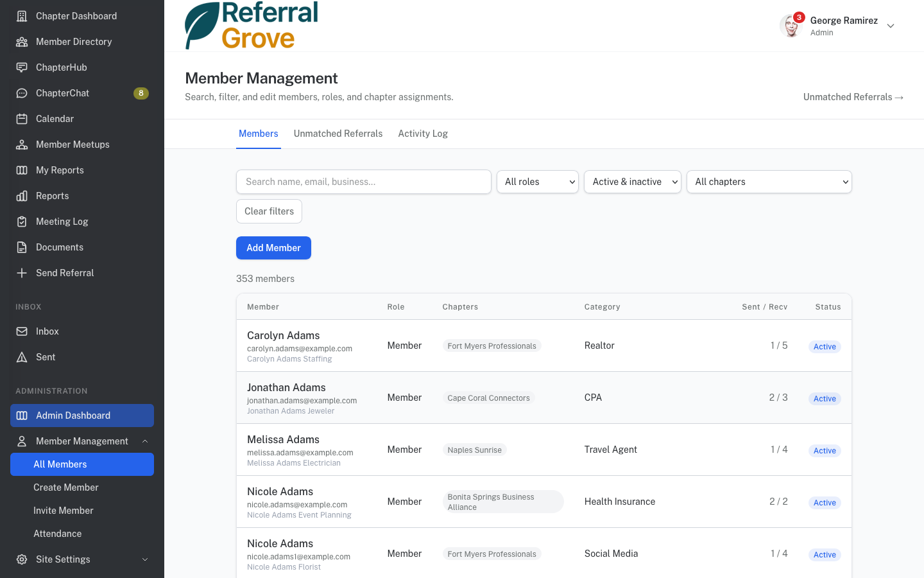
Task: Click the Member Meetups icon
Action: (x=22, y=144)
